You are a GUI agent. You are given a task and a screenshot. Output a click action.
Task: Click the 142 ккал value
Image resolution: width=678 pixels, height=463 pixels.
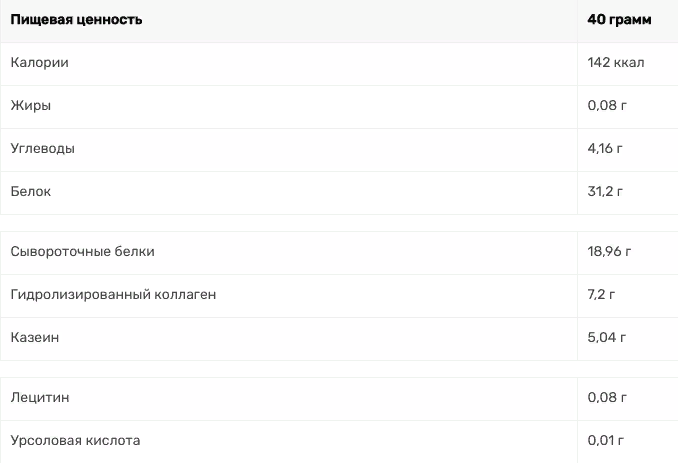tap(616, 63)
